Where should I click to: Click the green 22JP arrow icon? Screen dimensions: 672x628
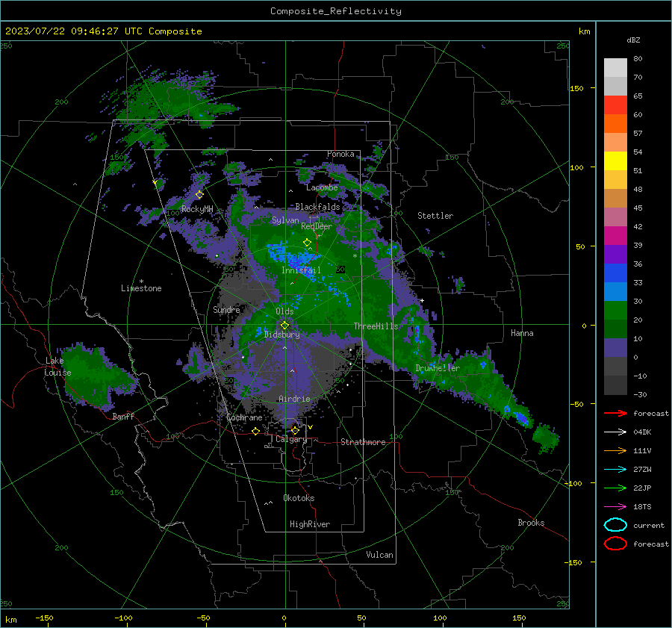pyautogui.click(x=615, y=488)
